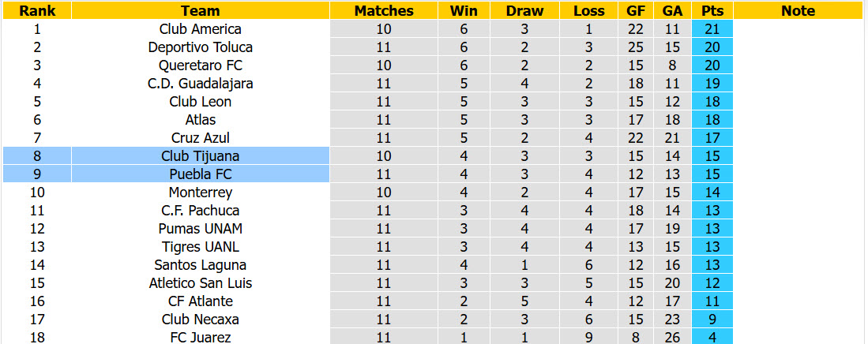Select the GF column header

click(x=636, y=10)
